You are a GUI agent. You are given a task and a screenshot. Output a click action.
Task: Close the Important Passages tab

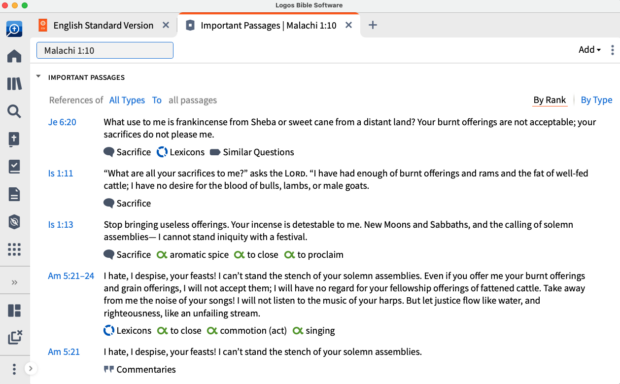(x=349, y=25)
